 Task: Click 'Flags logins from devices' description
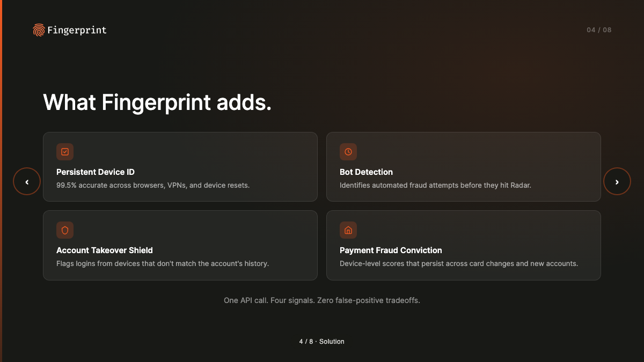point(163,263)
